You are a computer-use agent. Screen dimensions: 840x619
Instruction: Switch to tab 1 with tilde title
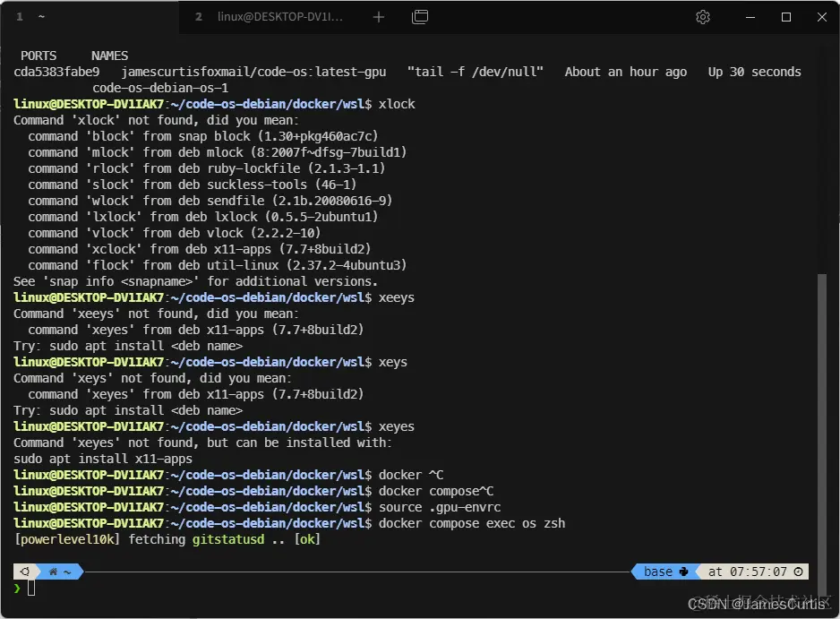point(90,17)
